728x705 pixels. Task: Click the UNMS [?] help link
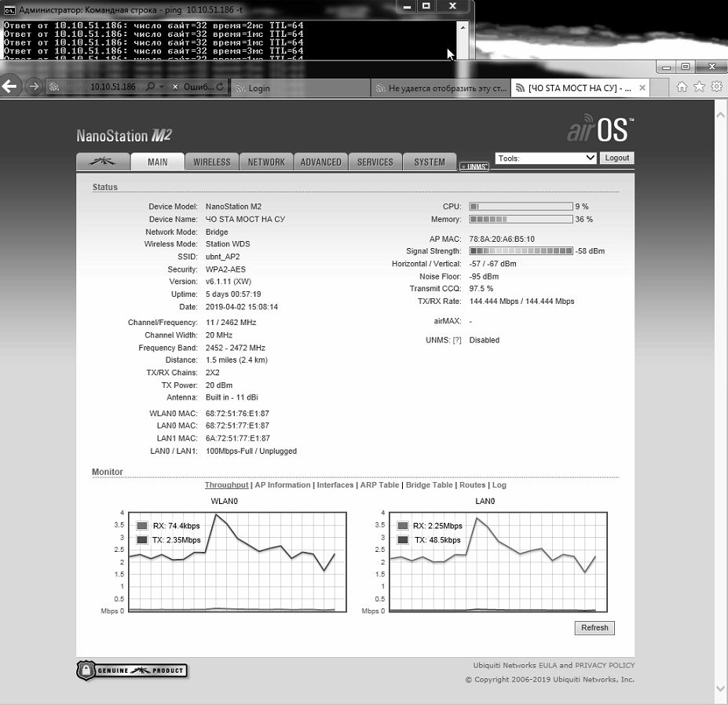pyautogui.click(x=457, y=340)
